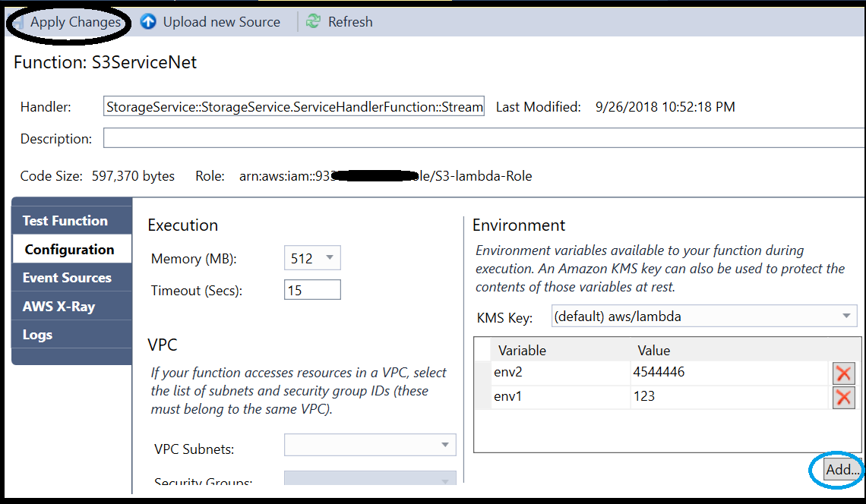This screenshot has width=866, height=504.
Task: Switch to the Event Sources tab
Action: [x=67, y=278]
